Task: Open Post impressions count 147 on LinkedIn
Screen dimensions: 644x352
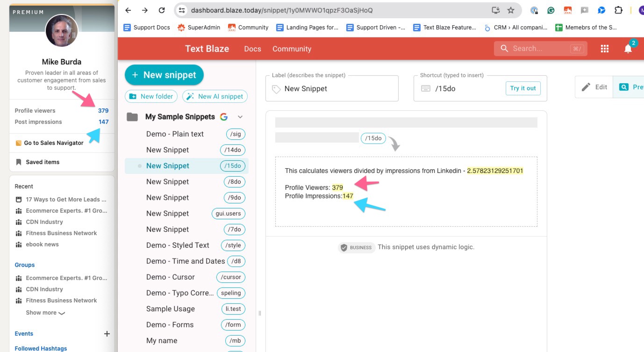Action: tap(103, 122)
